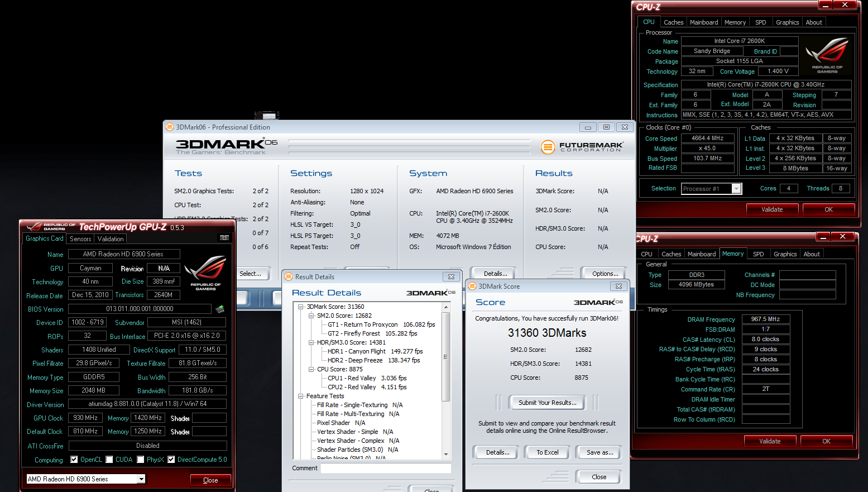Click Submit Your Results button

click(547, 403)
